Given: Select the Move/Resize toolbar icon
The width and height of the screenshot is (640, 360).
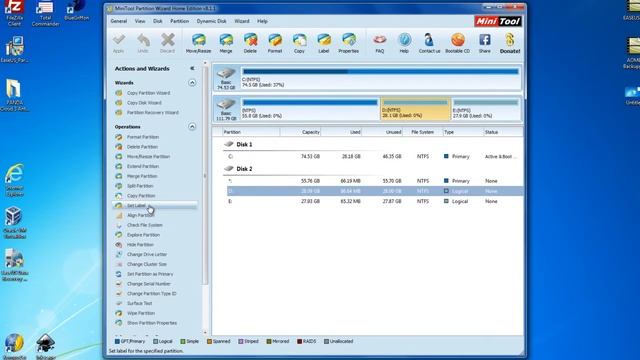Looking at the screenshot, I should [198, 43].
